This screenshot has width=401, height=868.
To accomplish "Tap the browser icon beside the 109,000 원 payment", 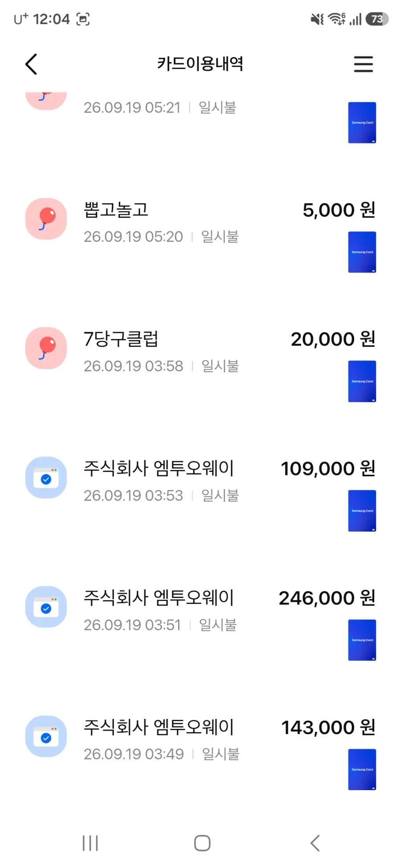I will pos(46,477).
